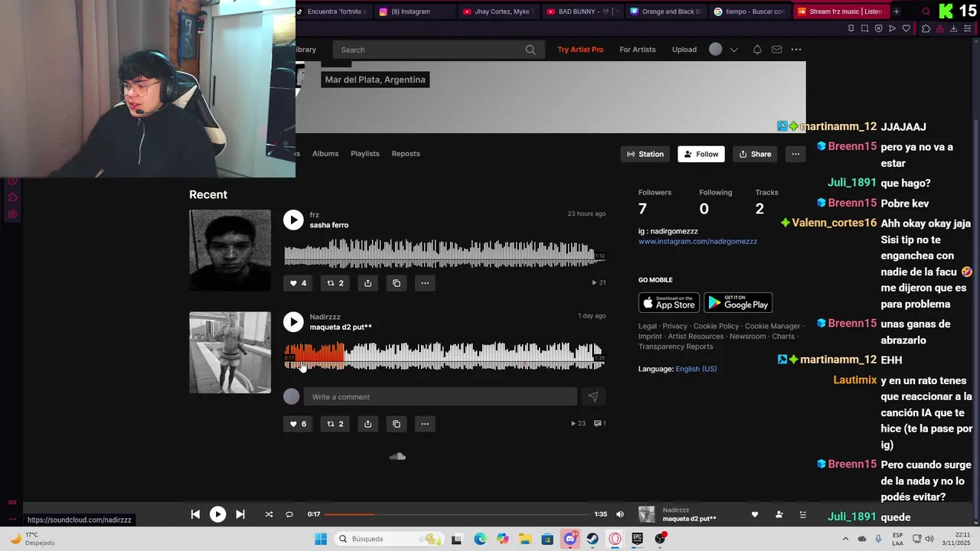Switch to Playlists tab

365,154
